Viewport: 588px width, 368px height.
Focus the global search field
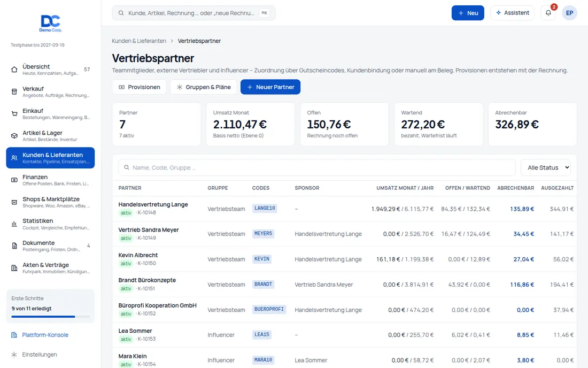pos(194,13)
